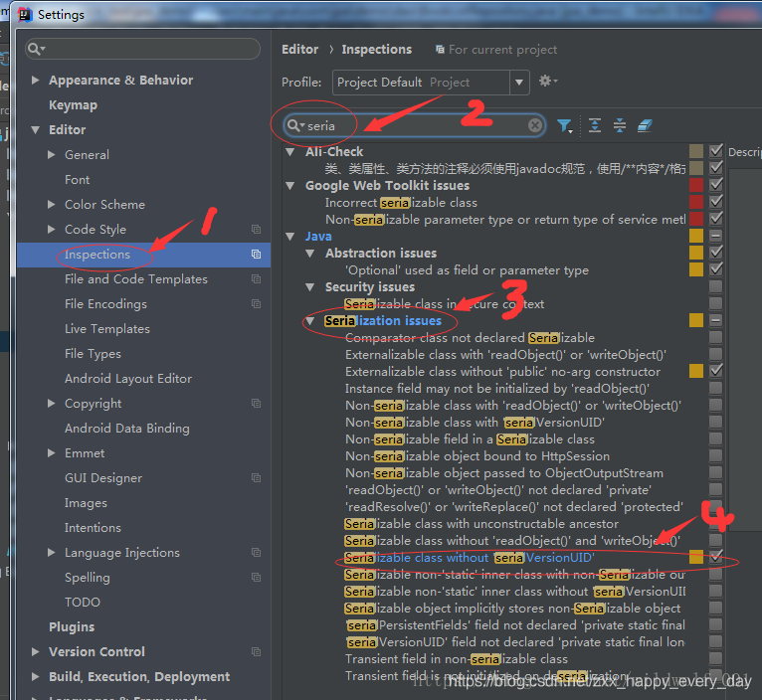Click project icon next to File and Code Templates

tap(256, 278)
